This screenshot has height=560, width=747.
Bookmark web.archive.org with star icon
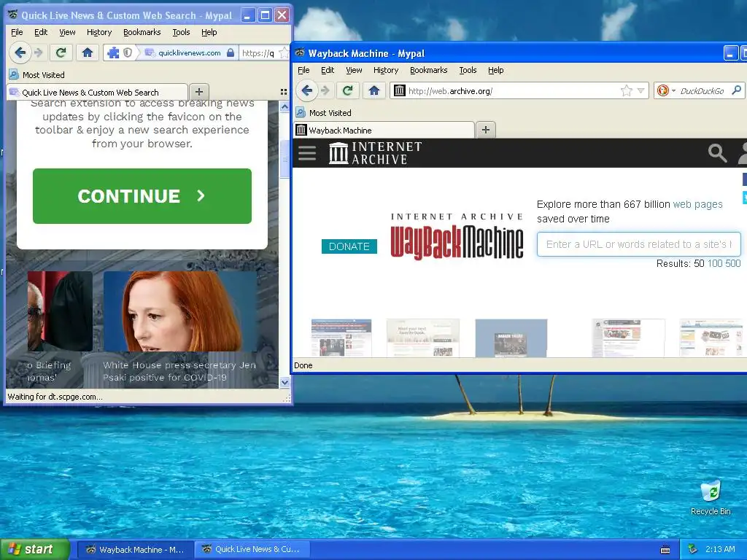click(x=627, y=90)
